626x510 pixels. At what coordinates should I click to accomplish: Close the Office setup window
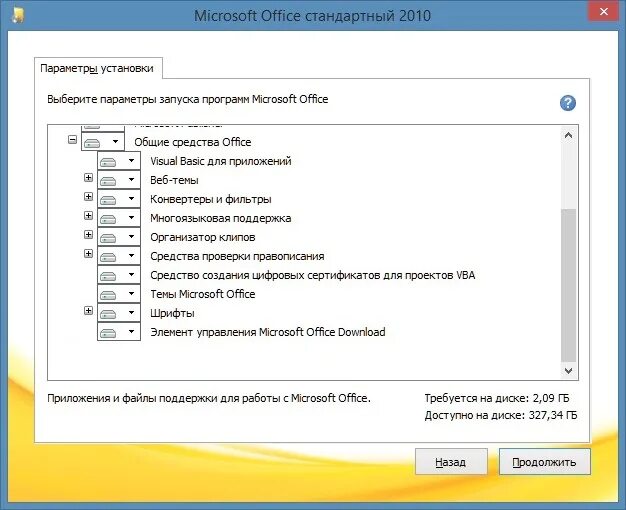(x=604, y=12)
